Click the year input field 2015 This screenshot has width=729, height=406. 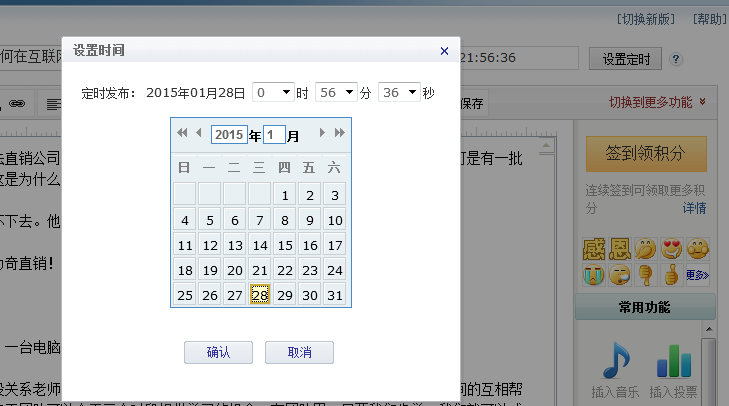(229, 135)
